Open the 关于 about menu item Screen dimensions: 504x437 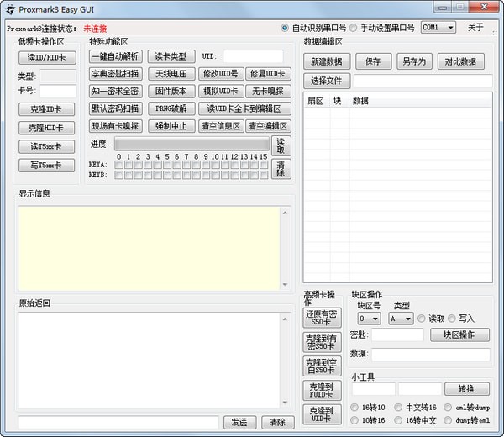pyautogui.click(x=475, y=28)
